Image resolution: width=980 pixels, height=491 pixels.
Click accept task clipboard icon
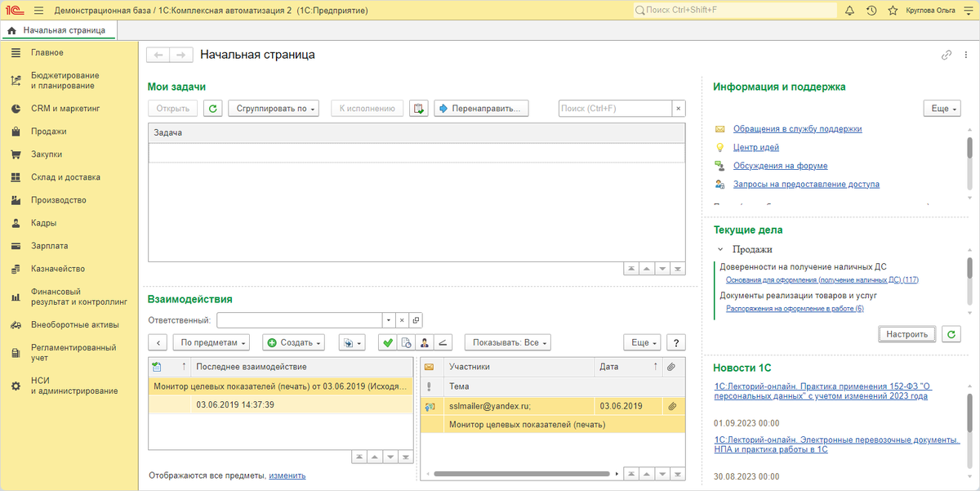(419, 108)
